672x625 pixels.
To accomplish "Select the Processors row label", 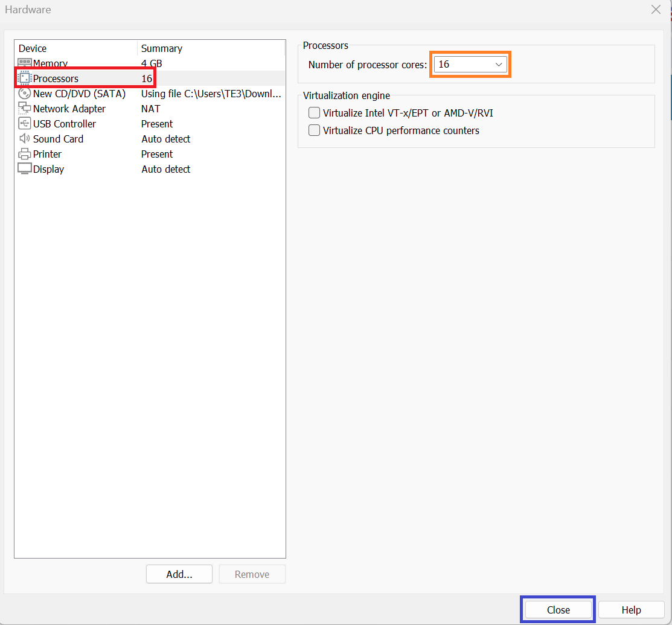I will [x=56, y=79].
